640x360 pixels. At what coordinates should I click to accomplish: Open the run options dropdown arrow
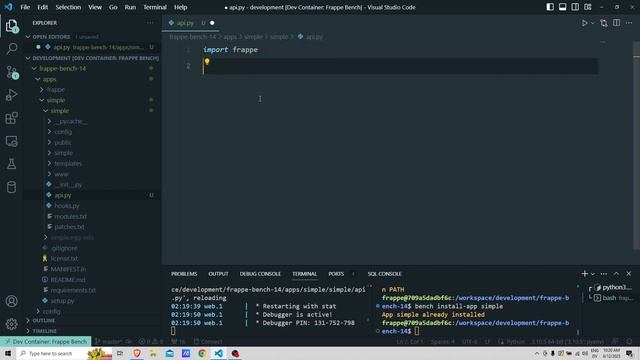point(593,23)
